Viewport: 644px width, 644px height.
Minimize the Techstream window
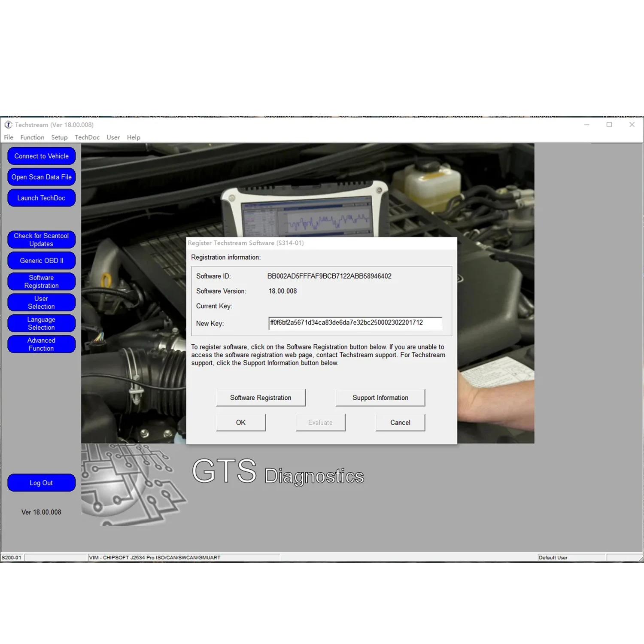(586, 125)
